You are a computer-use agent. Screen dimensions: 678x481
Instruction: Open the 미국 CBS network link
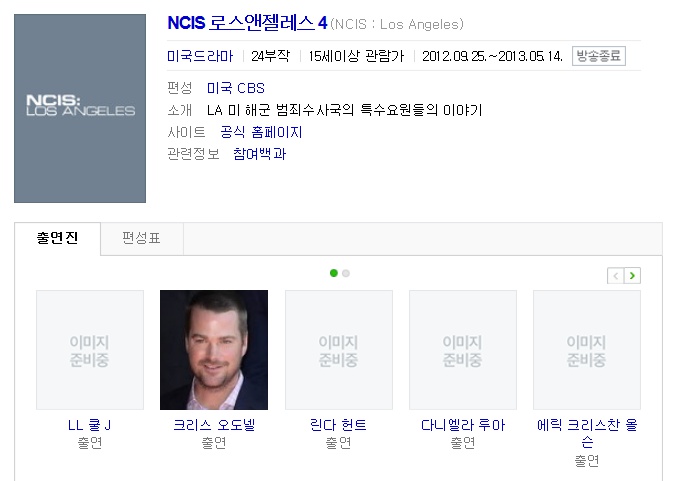(236, 88)
